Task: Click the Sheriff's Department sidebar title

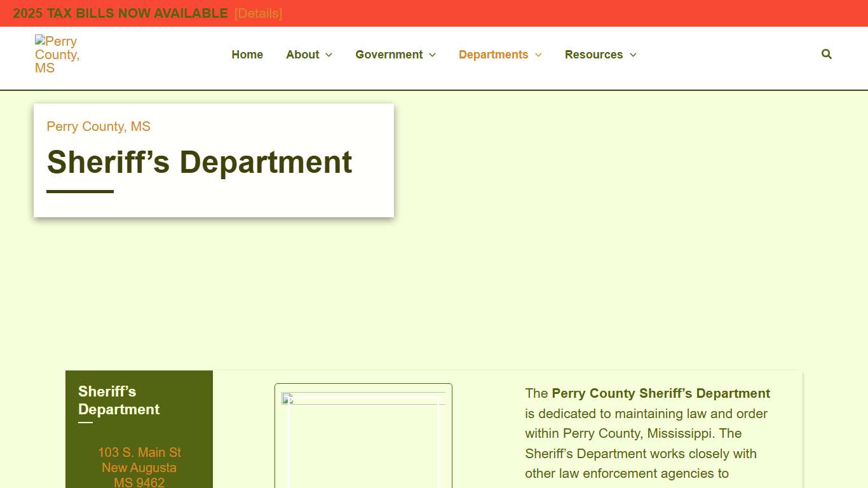Action: (118, 400)
